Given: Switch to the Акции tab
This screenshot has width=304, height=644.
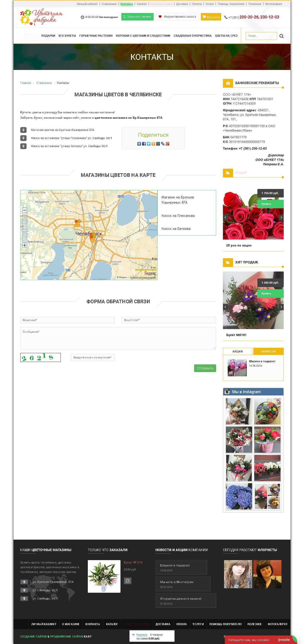Looking at the screenshot, I should [237, 351].
